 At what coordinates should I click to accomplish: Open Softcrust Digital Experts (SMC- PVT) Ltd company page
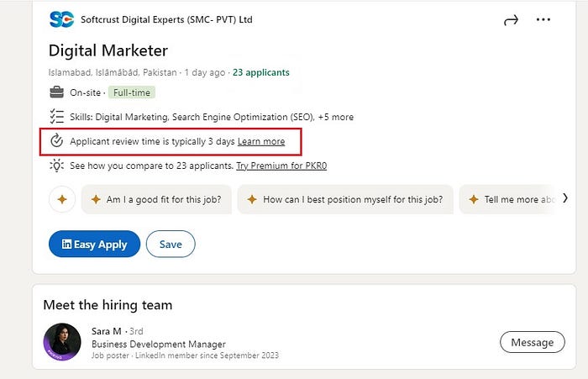pyautogui.click(x=166, y=19)
